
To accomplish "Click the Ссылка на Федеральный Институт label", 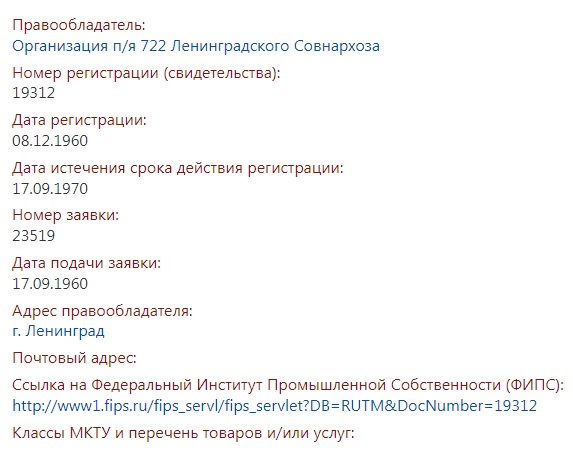I will point(288,385).
